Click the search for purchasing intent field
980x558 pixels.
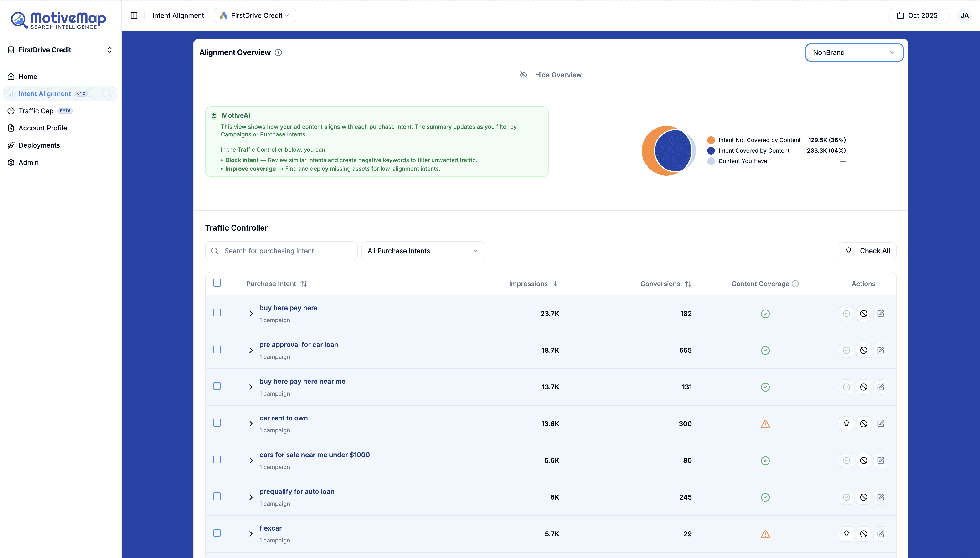(x=281, y=251)
